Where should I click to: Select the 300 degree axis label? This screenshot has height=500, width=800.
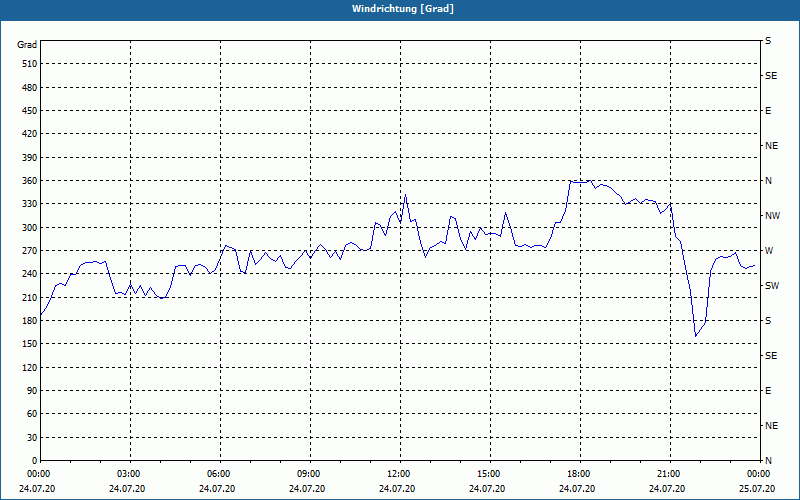(x=30, y=228)
